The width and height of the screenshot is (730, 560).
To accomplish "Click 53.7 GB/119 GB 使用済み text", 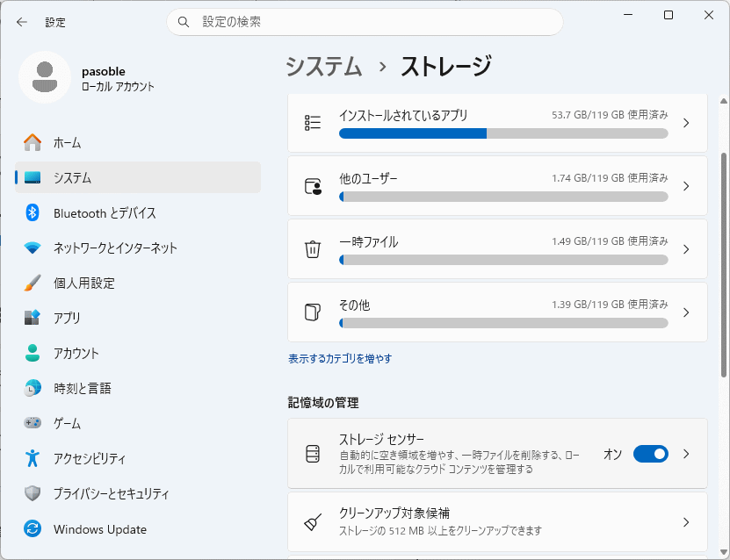I will pyautogui.click(x=610, y=115).
